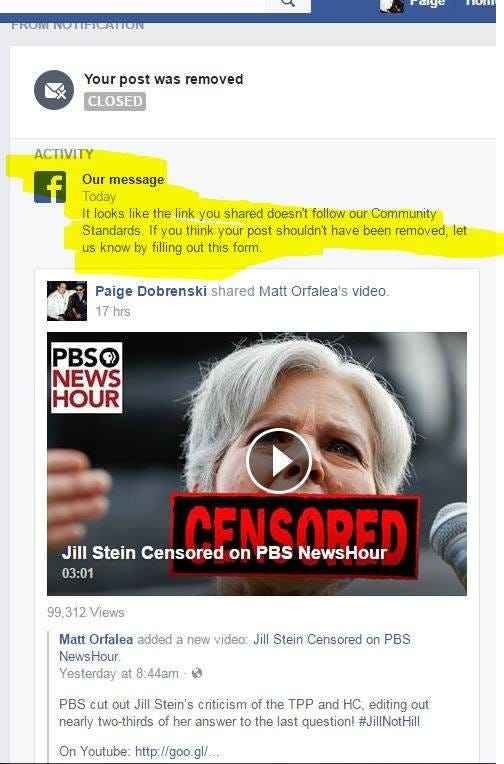Play the Jill Stein Censored video
The height and width of the screenshot is (764, 504).
pyautogui.click(x=278, y=461)
